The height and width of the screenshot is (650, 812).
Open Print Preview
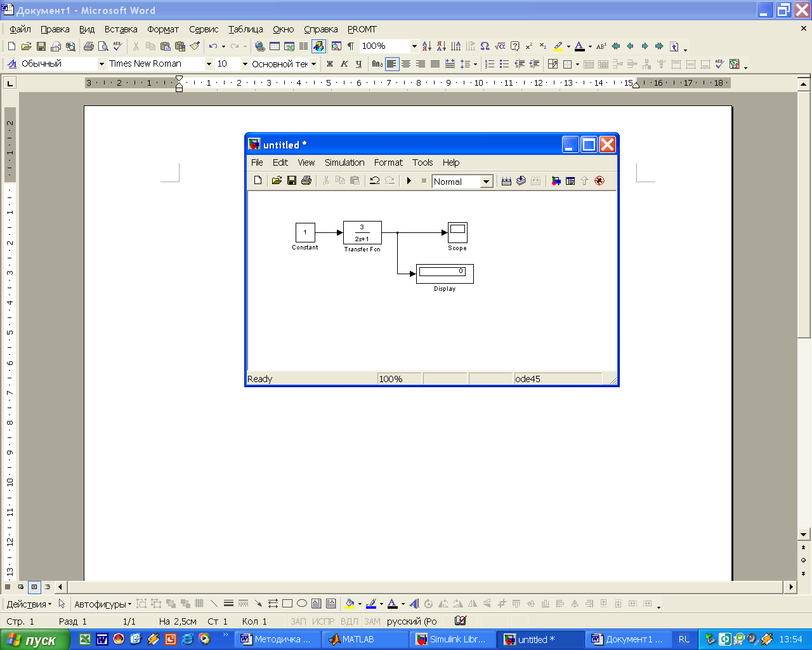point(103,46)
